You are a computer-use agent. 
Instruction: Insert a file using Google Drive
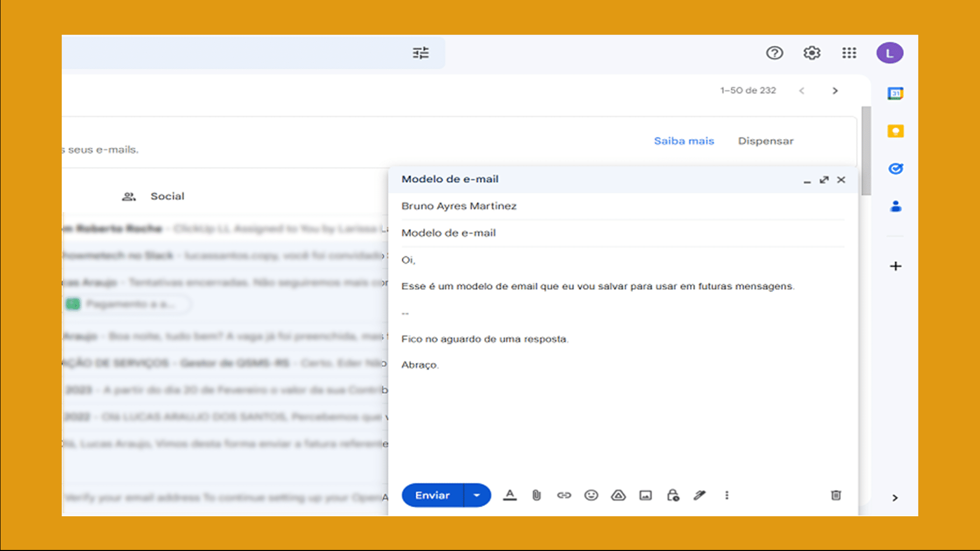click(x=619, y=495)
